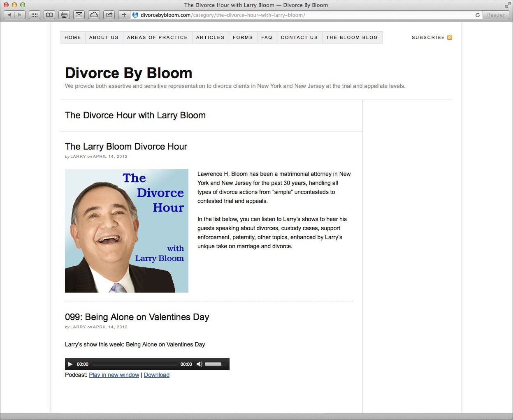Click the print page icon

(x=64, y=15)
